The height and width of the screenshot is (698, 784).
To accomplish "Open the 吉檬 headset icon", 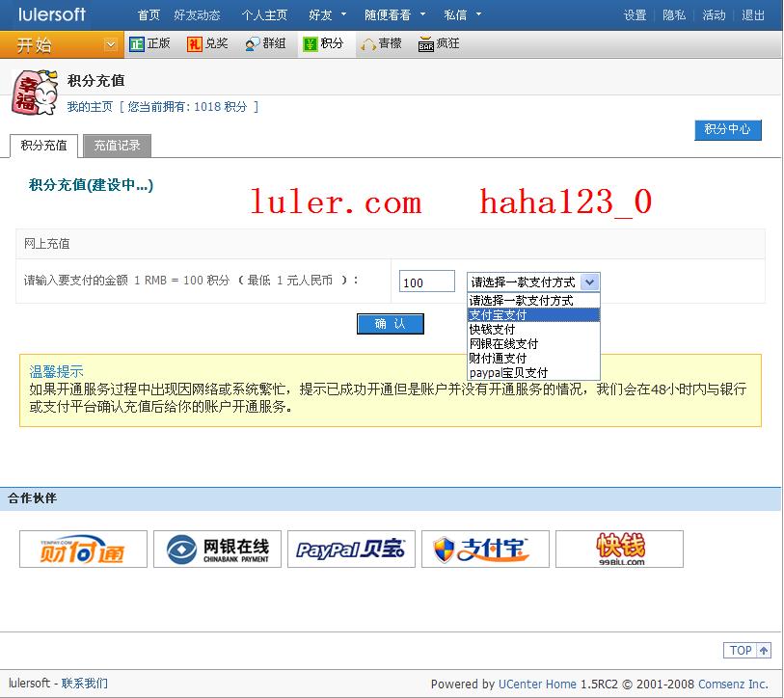I will click(x=368, y=44).
